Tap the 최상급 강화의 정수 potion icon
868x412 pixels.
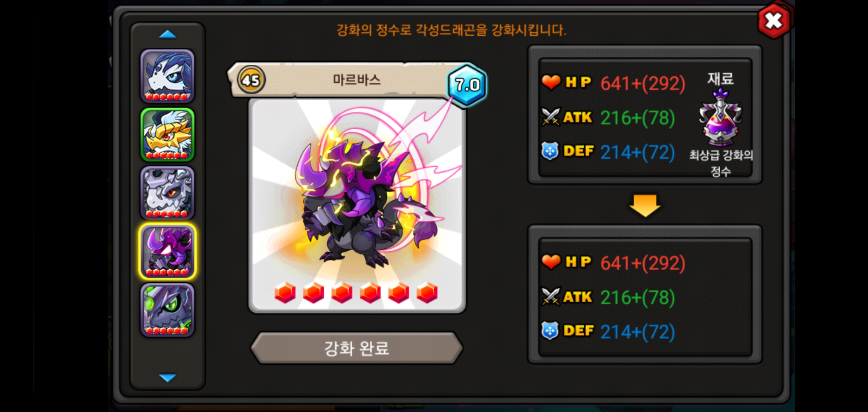721,117
